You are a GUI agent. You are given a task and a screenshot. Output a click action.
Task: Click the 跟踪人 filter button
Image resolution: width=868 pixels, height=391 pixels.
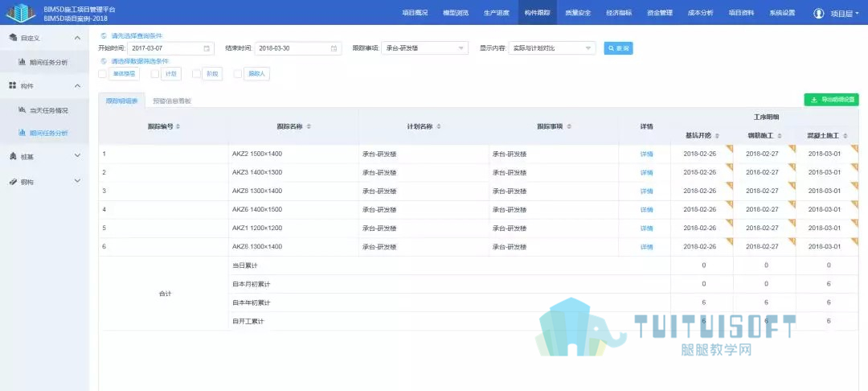coord(257,74)
